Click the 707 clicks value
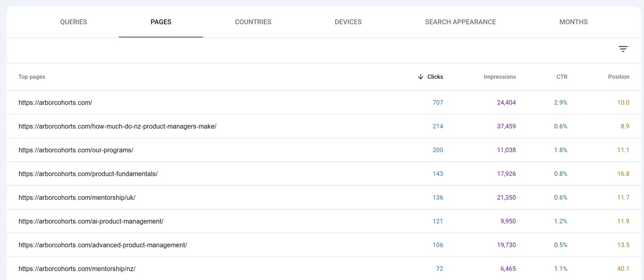 438,103
